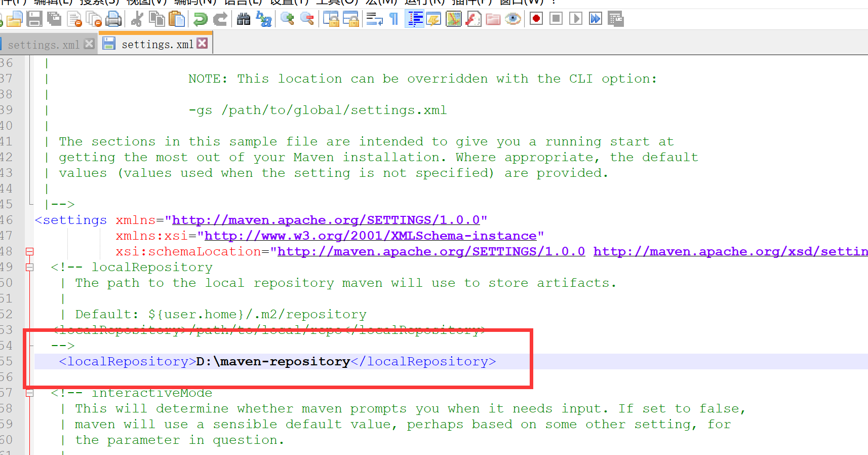The image size is (868, 455).
Task: Start recording a macro
Action: (536, 19)
